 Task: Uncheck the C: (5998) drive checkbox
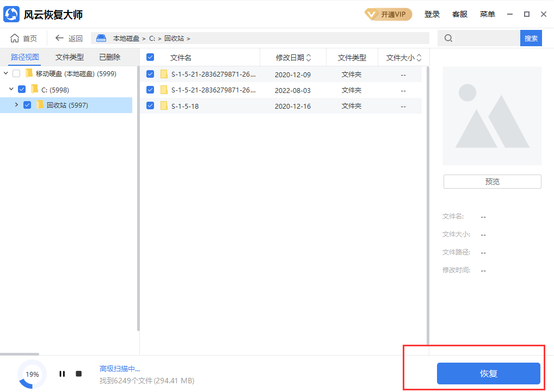point(22,89)
